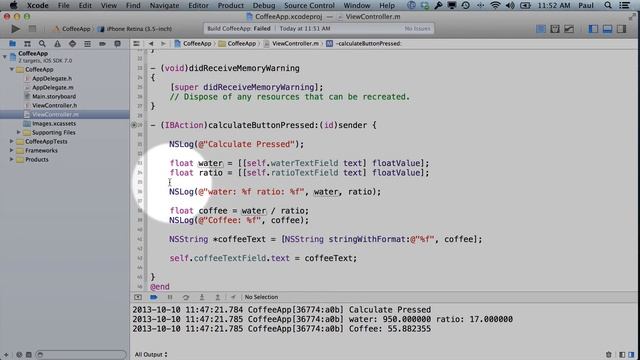Open Spotlight search in menu bar
Screen dimensions: 640x360
[608, 5]
